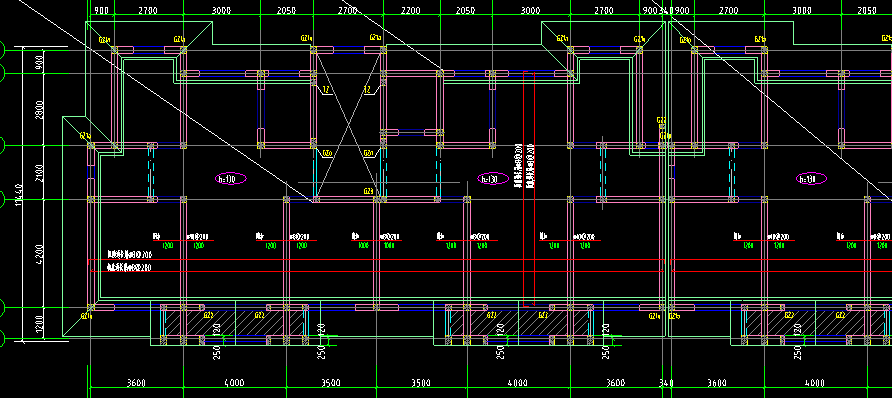This screenshot has width=892, height=398.
Task: Select the rotated 4200 dimension text
Action: pos(39,254)
